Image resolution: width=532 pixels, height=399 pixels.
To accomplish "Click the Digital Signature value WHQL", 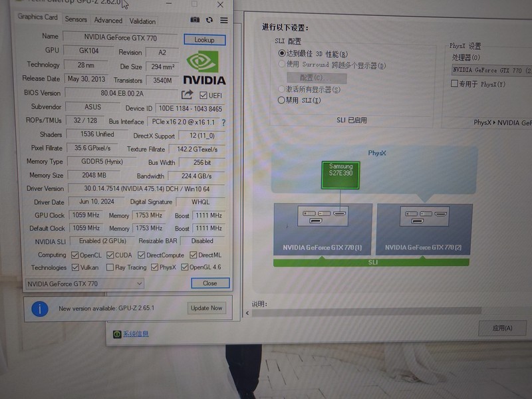I will (x=200, y=202).
